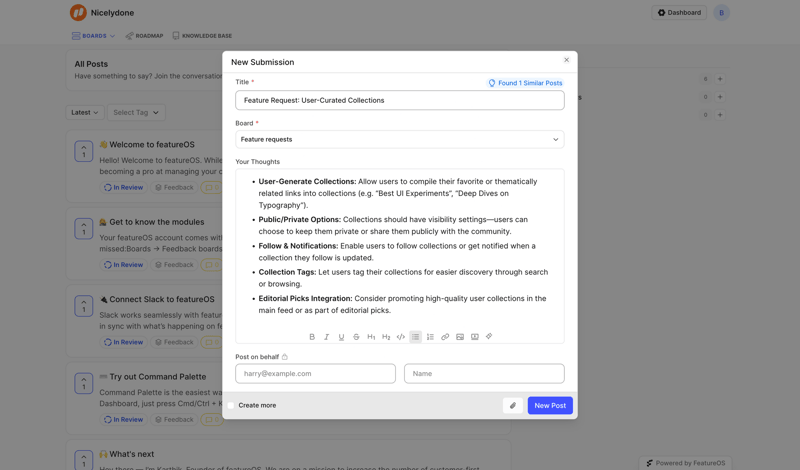Upvote the What's next post

coord(84,460)
